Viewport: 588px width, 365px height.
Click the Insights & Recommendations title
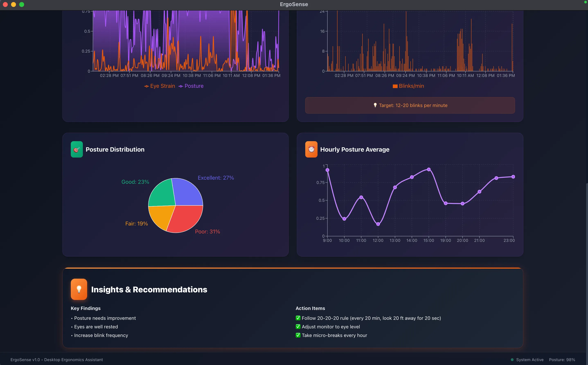(149, 290)
